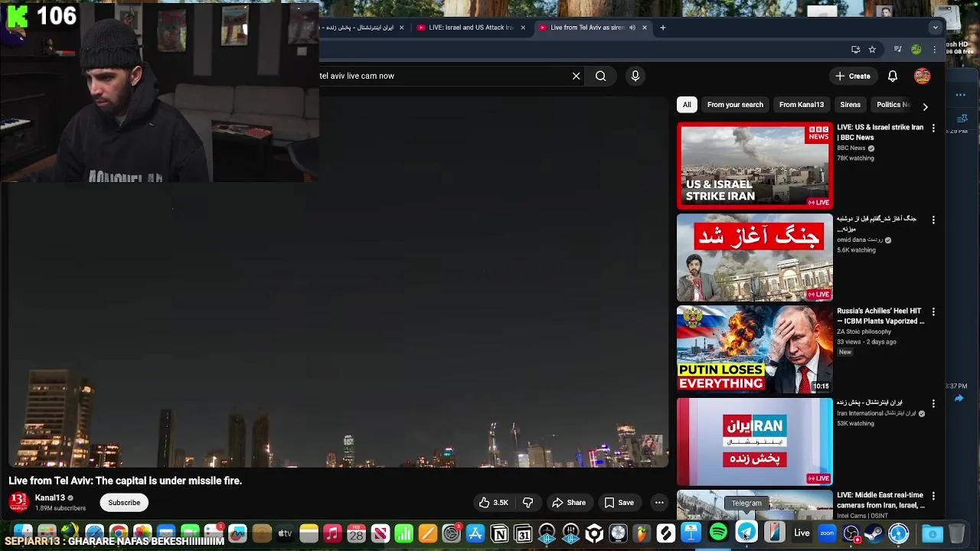
Task: Launch Steam from the dock
Action: click(x=874, y=533)
